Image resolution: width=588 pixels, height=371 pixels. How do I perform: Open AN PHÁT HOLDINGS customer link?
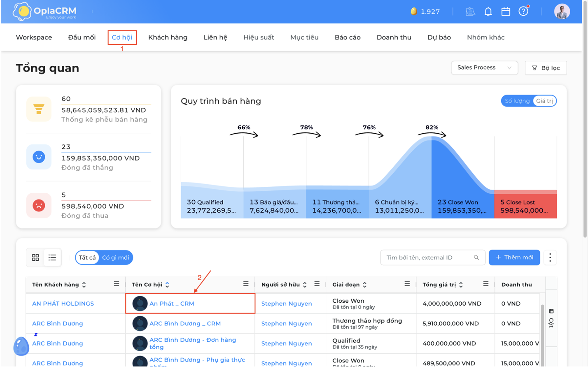pyautogui.click(x=63, y=304)
